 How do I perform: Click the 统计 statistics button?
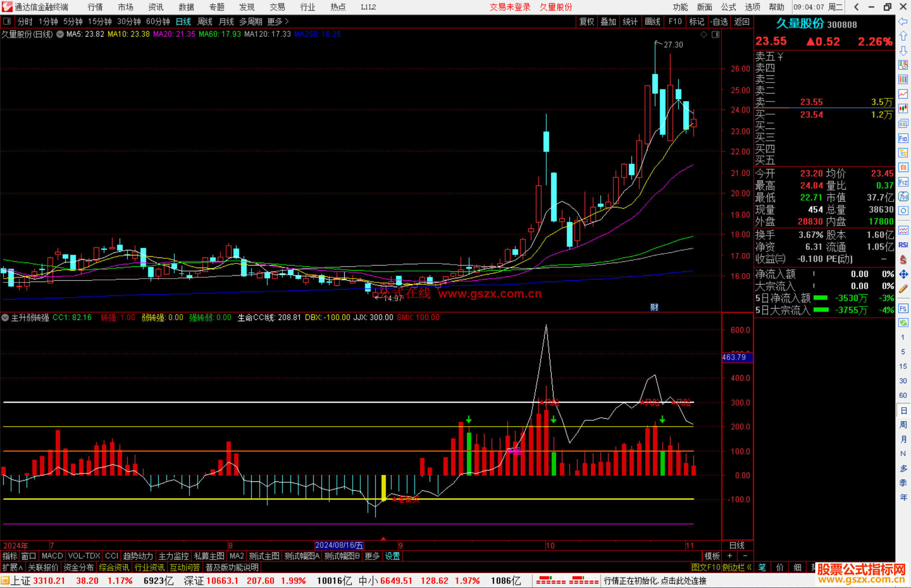pyautogui.click(x=631, y=21)
